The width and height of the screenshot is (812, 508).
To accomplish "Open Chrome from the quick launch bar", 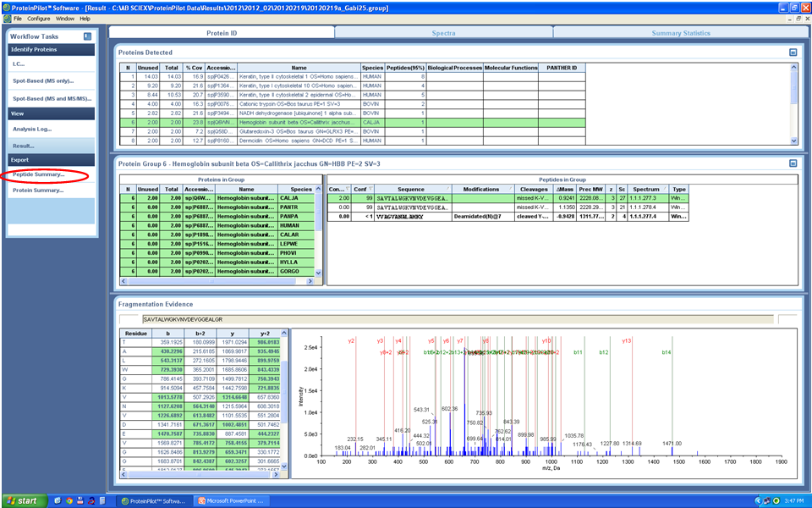I will 69,500.
